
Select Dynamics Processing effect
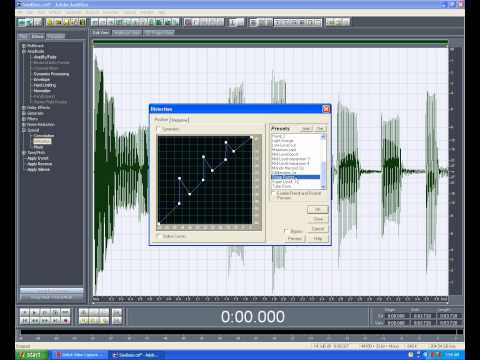coord(51,74)
